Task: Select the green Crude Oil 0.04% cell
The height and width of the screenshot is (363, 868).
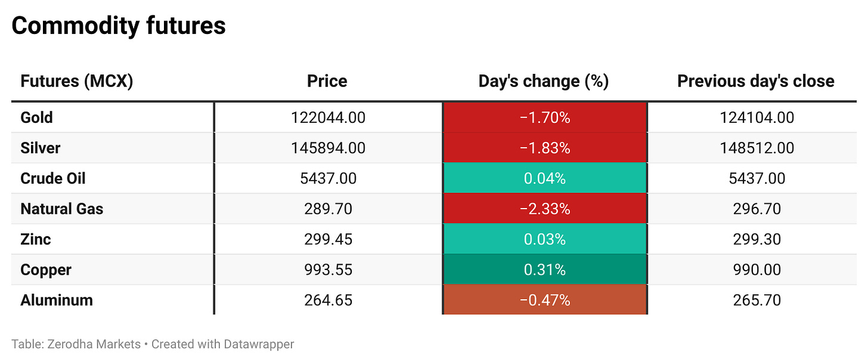Action: tap(544, 178)
